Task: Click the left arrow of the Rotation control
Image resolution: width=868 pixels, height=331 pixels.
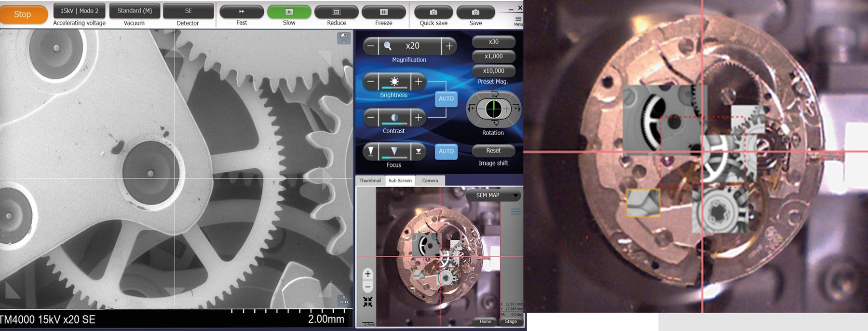Action: point(472,109)
